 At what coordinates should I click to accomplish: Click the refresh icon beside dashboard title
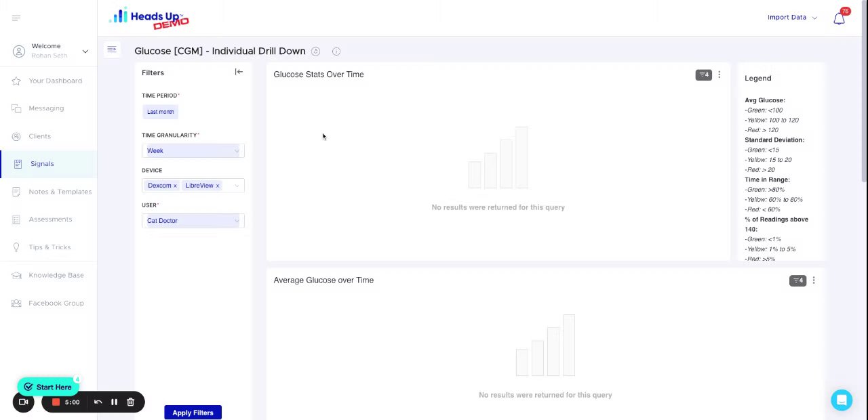[x=315, y=51]
